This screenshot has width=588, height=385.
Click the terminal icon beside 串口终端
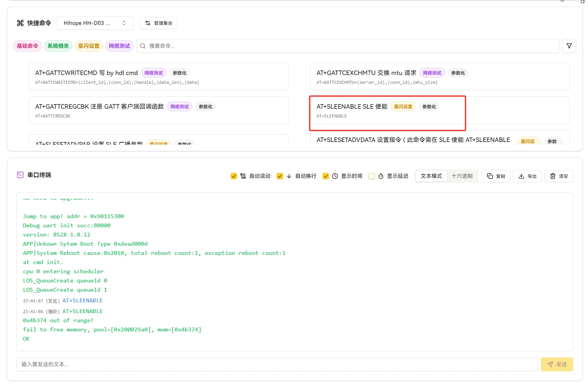20,175
